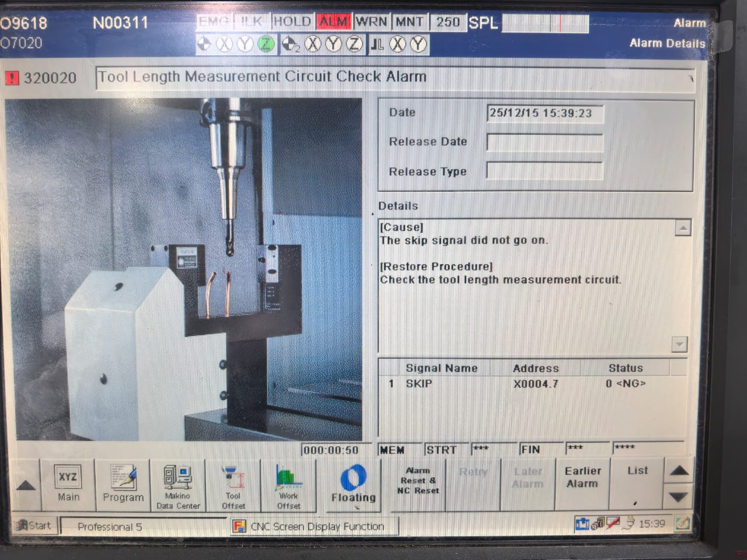The width and height of the screenshot is (747, 560).
Task: Click the Floating menu icon
Action: tap(353, 484)
